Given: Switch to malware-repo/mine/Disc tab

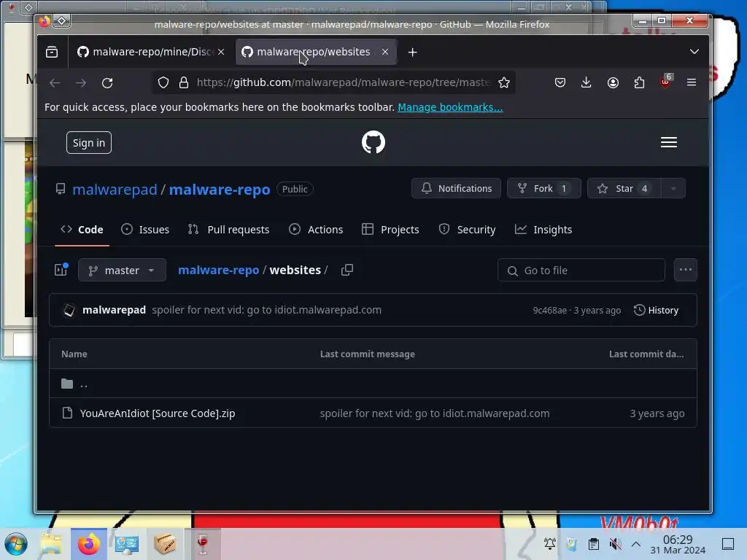Looking at the screenshot, I should coord(150,52).
